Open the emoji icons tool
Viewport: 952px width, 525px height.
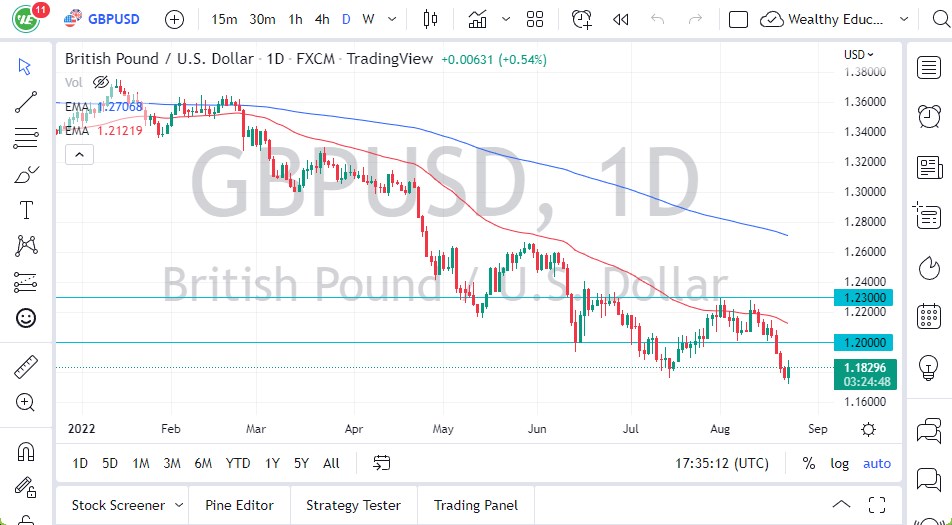(26, 318)
